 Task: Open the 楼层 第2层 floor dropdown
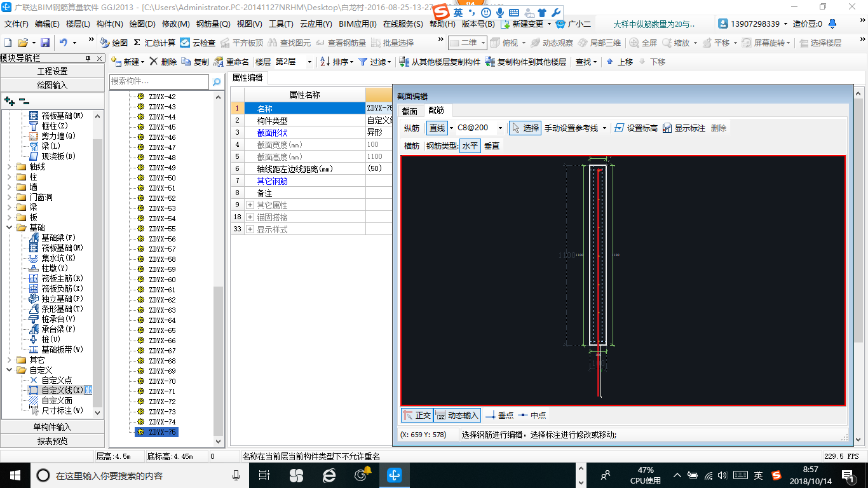pos(309,62)
